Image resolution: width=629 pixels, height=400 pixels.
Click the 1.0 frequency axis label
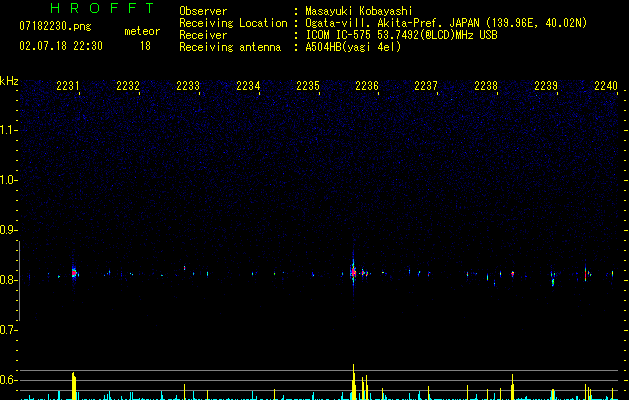[x=7, y=180]
